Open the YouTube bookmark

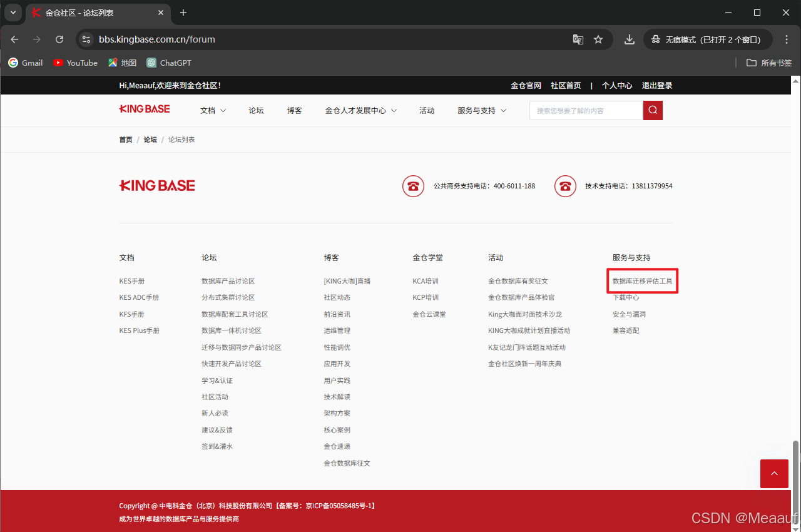pos(76,63)
